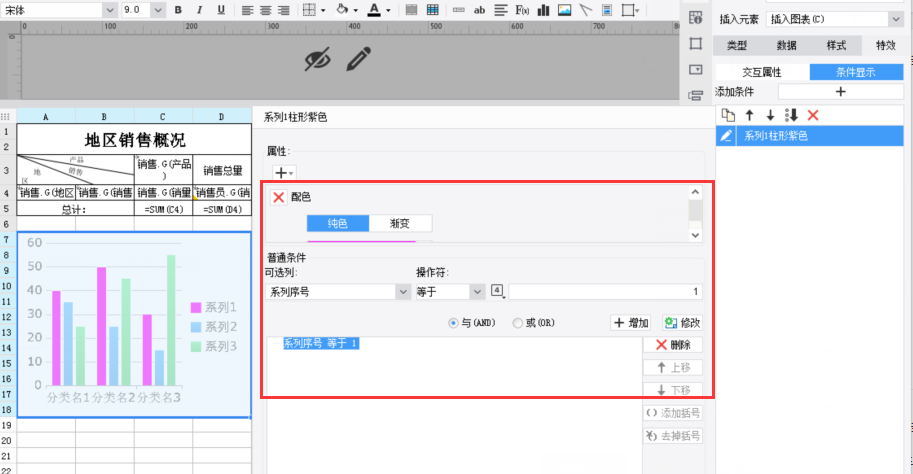
Task: Apply underline formatting button
Action: pos(221,10)
